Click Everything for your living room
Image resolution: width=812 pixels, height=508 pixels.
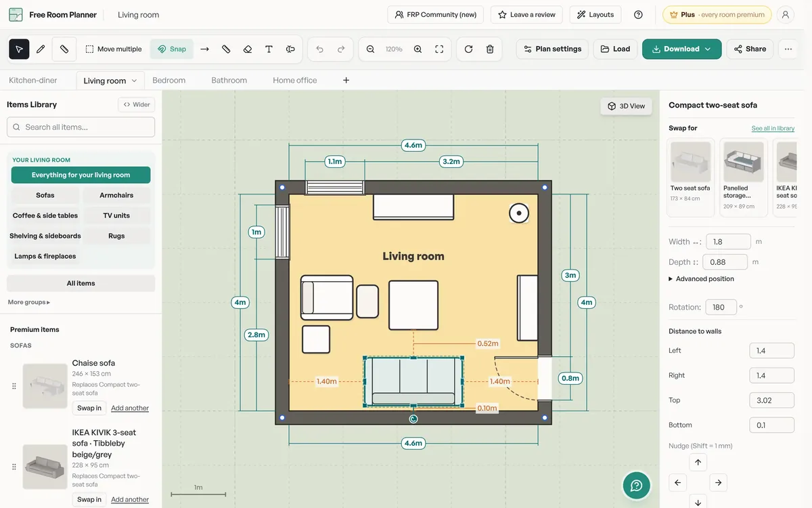point(81,175)
